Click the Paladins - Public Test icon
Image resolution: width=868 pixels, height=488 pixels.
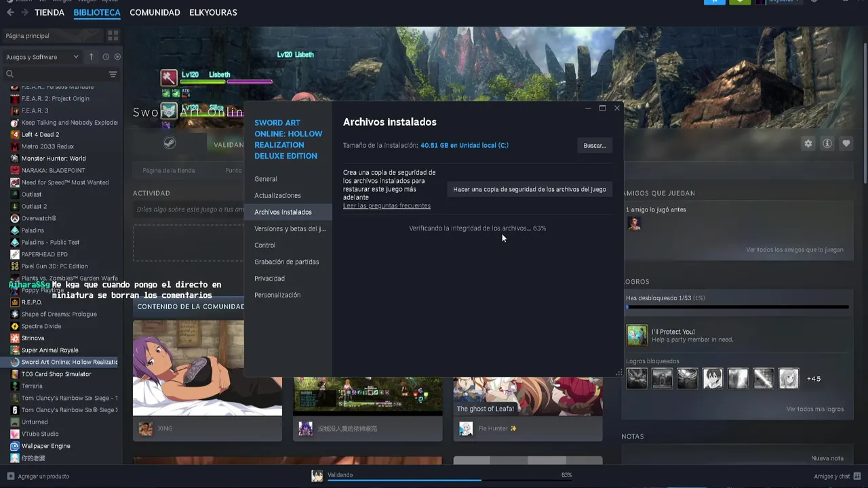click(15, 242)
